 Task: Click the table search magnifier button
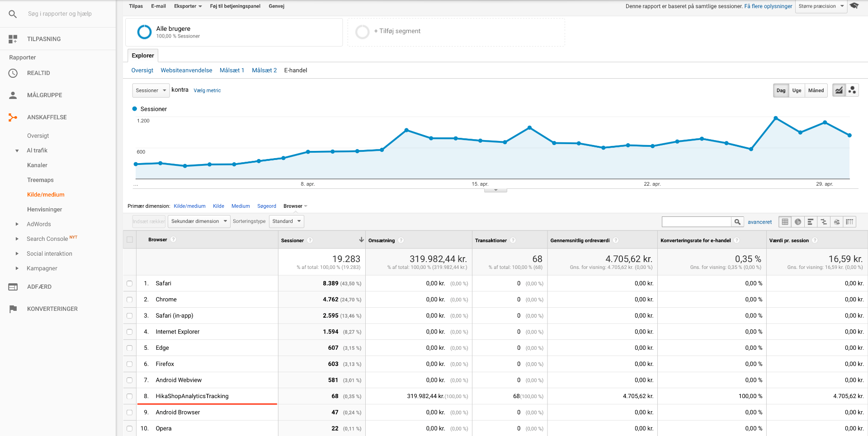[x=737, y=222]
